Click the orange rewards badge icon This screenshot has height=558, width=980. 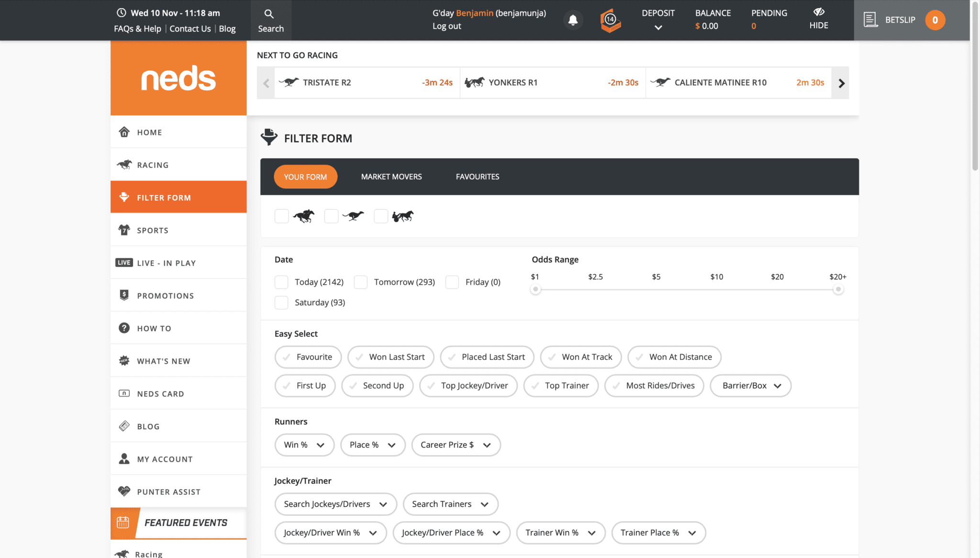pos(611,21)
